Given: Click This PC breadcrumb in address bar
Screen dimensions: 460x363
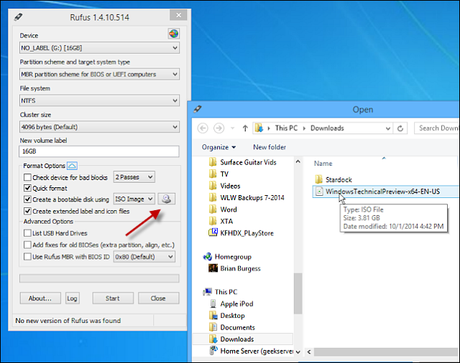Looking at the screenshot, I should point(286,128).
